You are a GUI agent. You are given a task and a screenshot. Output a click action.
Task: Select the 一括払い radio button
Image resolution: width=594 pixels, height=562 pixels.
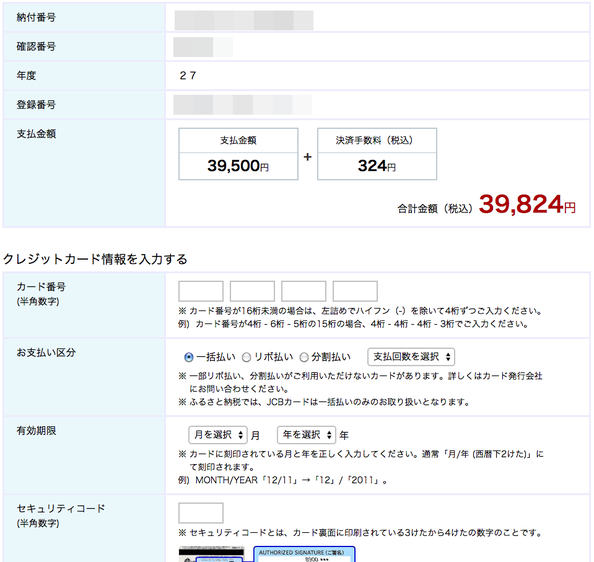point(188,357)
